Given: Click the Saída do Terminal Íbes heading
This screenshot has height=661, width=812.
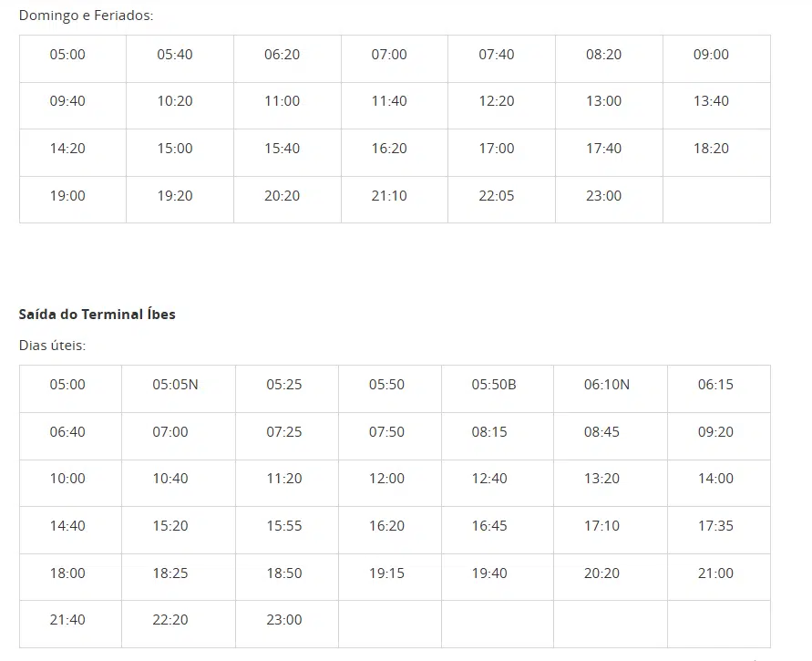Looking at the screenshot, I should point(98,315).
